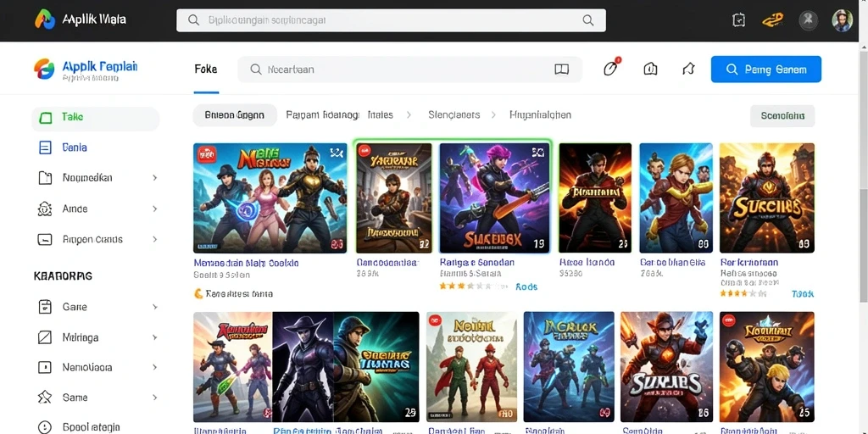This screenshot has width=868, height=434.
Task: Click the notepad icon beside Game
Action: point(45,307)
